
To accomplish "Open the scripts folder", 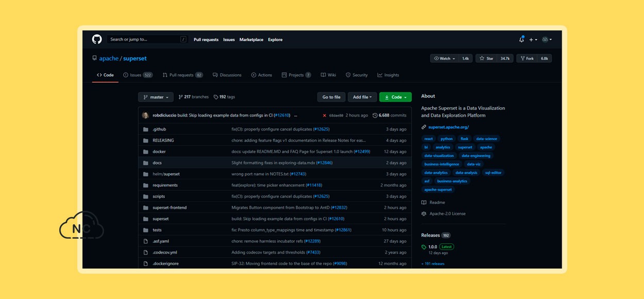I will (x=159, y=196).
